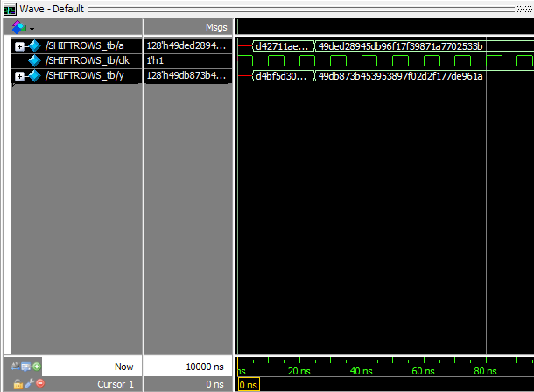Image resolution: width=534 pixels, height=392 pixels.
Task: Toggle the lock on Cursor 1
Action: 17,384
